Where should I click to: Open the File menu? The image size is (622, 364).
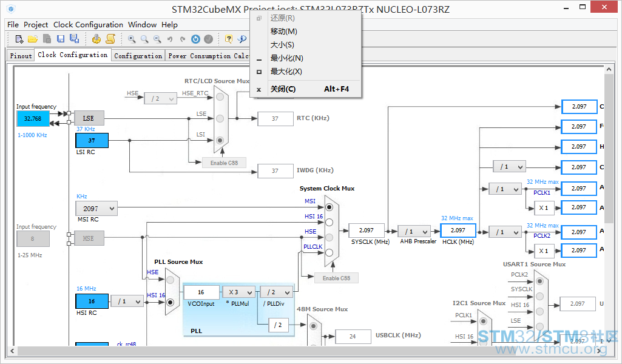[x=13, y=25]
